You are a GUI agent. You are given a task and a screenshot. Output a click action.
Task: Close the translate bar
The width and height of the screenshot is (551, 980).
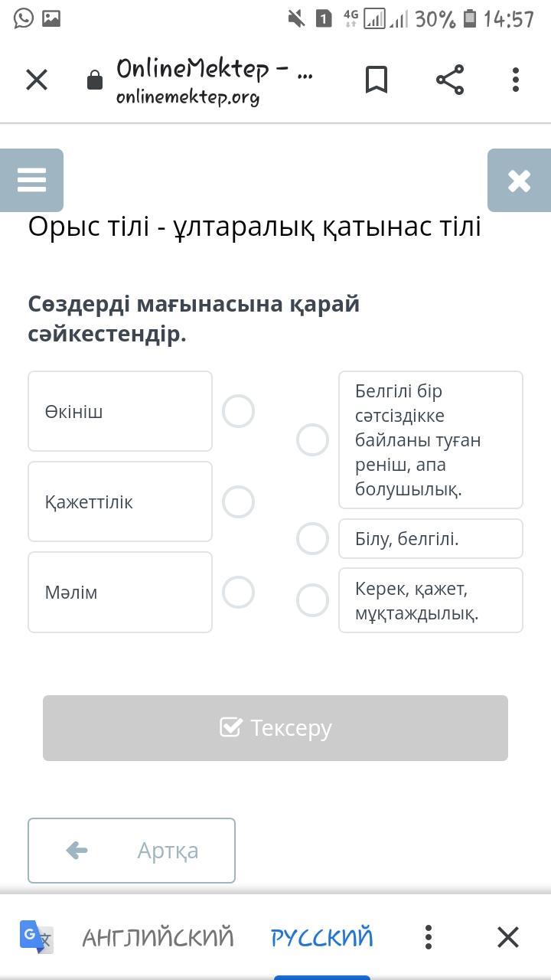point(508,936)
